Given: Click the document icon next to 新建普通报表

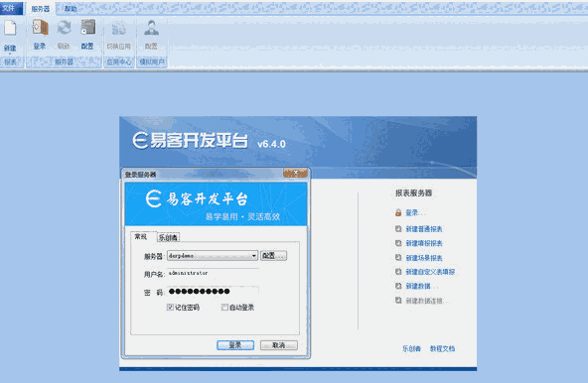Looking at the screenshot, I should (398, 228).
